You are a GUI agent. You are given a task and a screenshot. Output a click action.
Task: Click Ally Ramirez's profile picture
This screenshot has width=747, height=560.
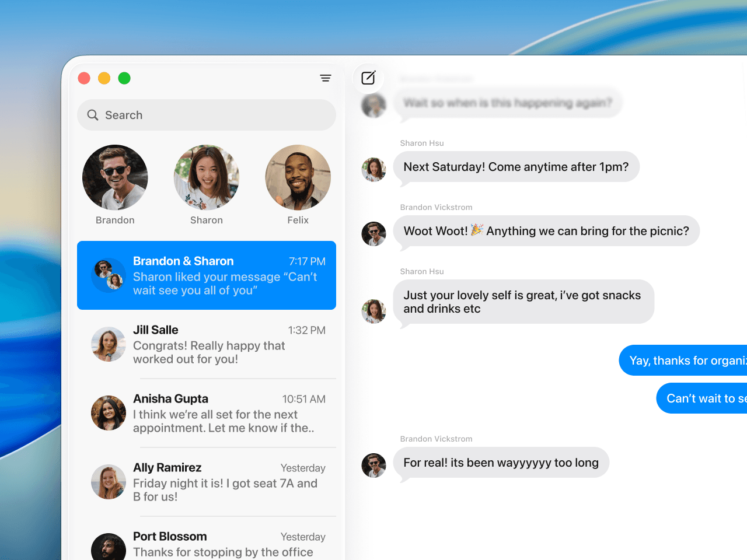pyautogui.click(x=109, y=482)
